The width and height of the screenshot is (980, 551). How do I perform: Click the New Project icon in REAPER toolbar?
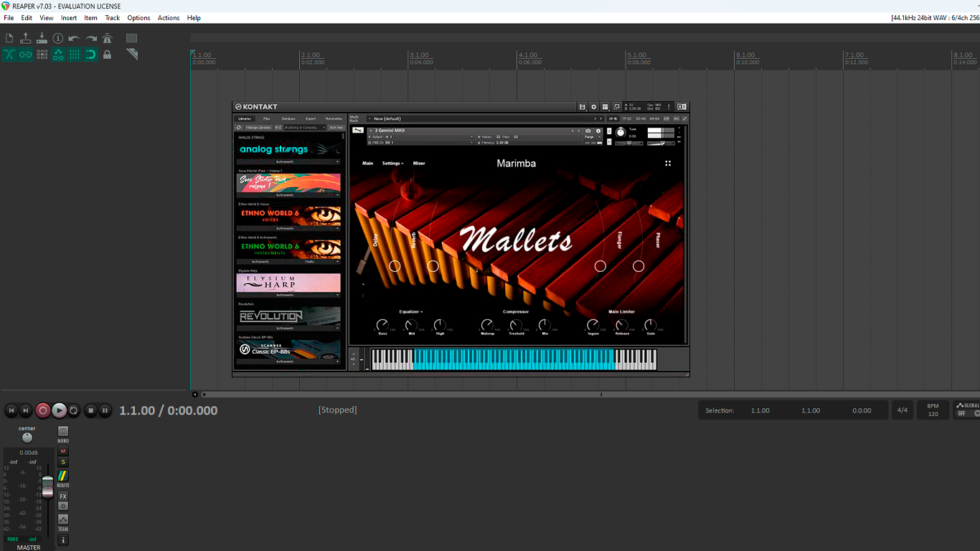tap(9, 39)
